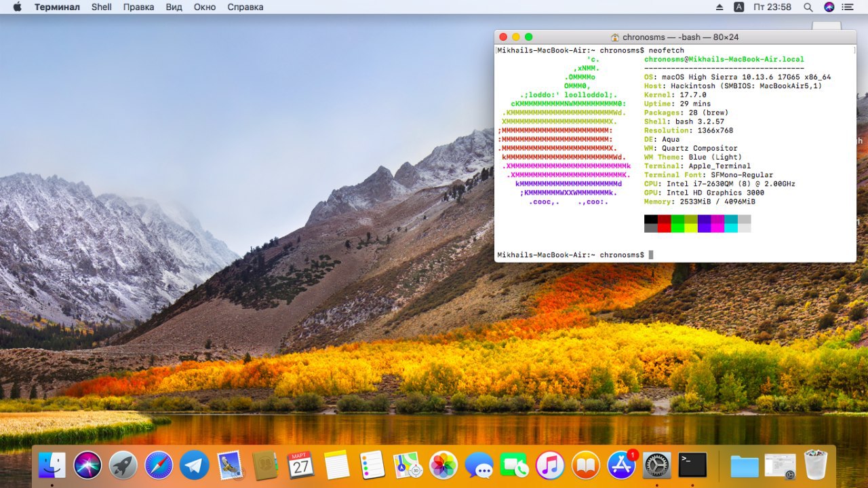Image resolution: width=868 pixels, height=488 pixels.
Task: Click the 'CPU: Intel i7-2630QM' line
Action: (x=720, y=183)
